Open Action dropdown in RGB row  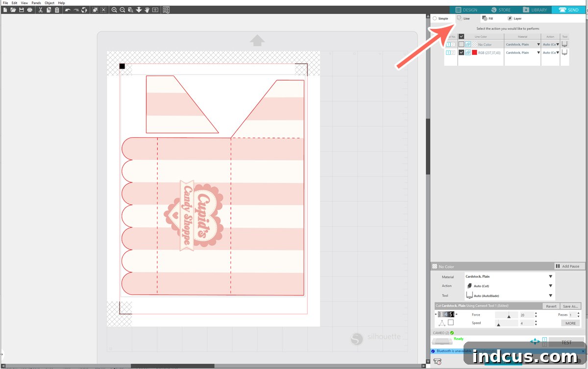click(x=558, y=52)
